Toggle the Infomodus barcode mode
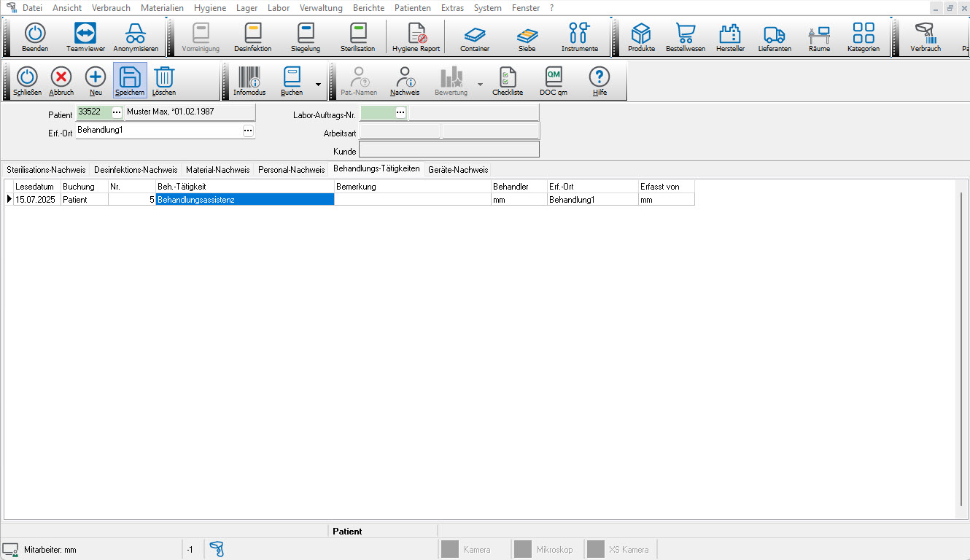Image resolution: width=970 pixels, height=560 pixels. click(249, 80)
